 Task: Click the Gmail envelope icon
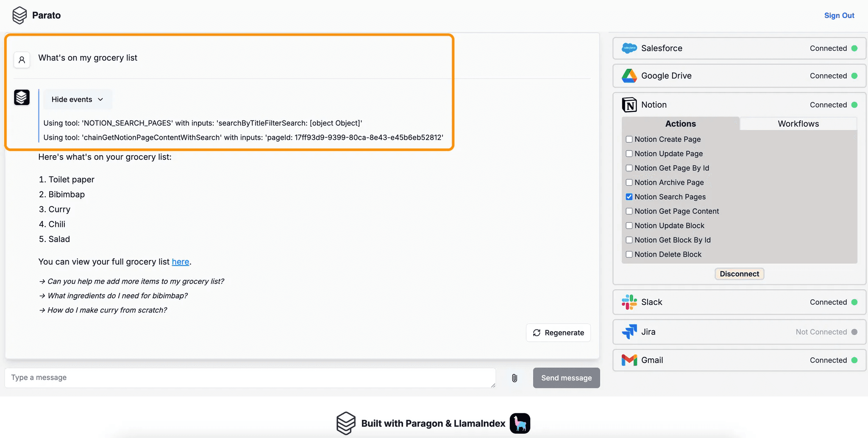[x=629, y=360]
